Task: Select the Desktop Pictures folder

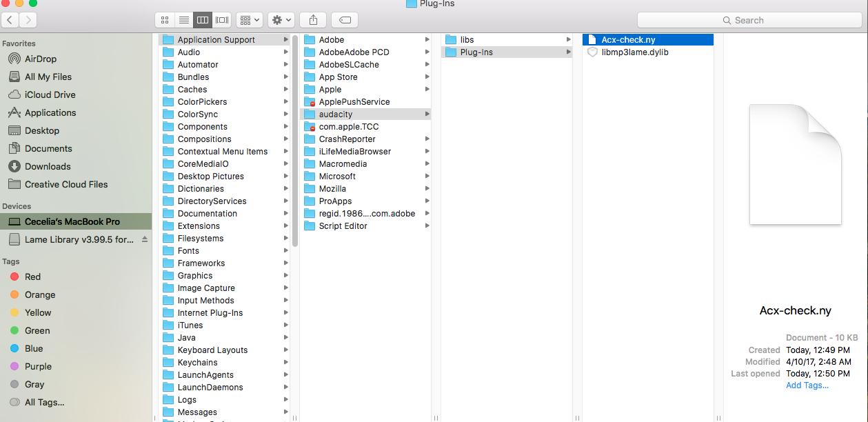Action: pos(224,176)
